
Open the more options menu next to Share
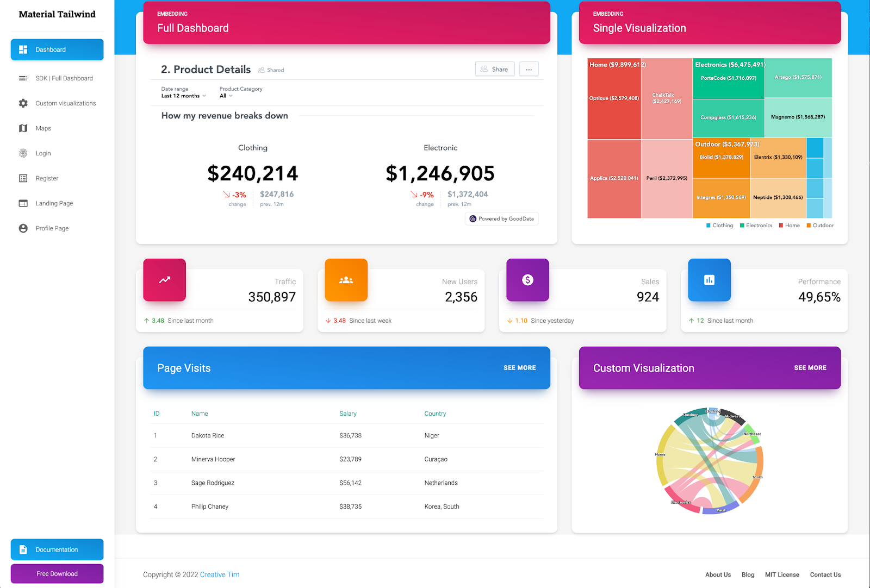529,69
